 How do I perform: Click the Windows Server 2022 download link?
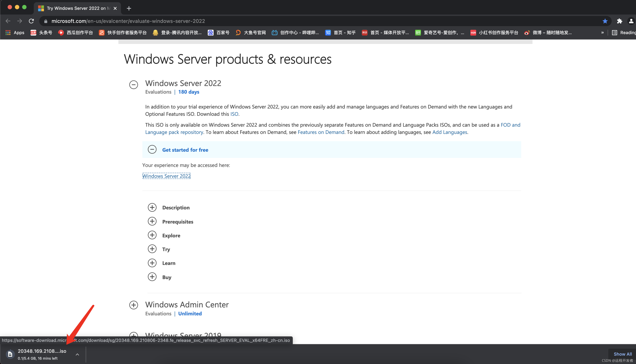(x=166, y=176)
